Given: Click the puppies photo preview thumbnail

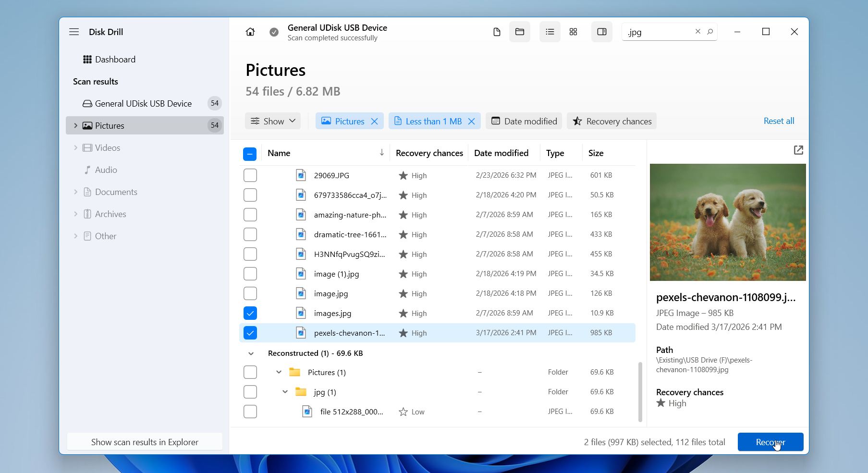Looking at the screenshot, I should pyautogui.click(x=727, y=222).
